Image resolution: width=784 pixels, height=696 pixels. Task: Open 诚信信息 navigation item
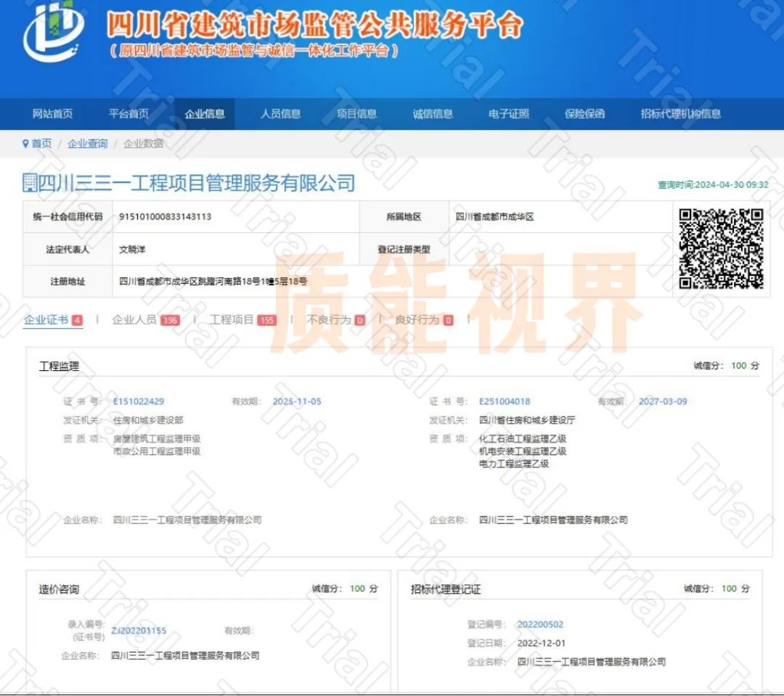(432, 113)
